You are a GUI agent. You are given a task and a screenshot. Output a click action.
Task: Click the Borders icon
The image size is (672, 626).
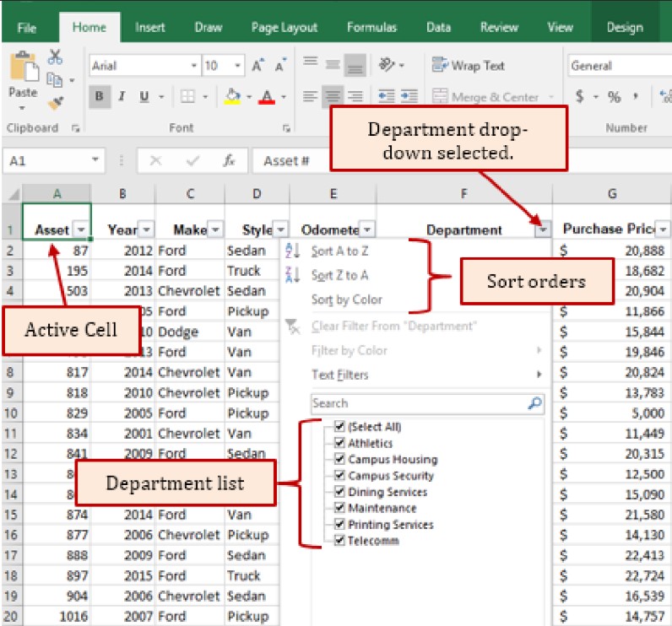tap(187, 96)
